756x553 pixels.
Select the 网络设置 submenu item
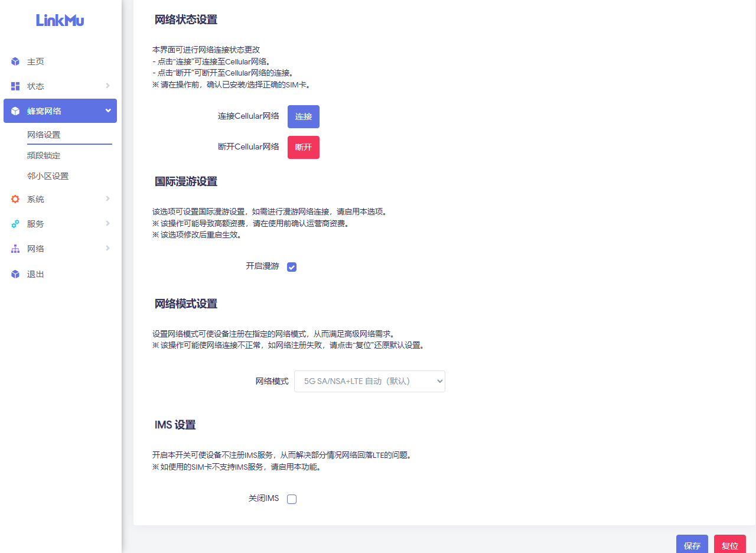click(44, 135)
